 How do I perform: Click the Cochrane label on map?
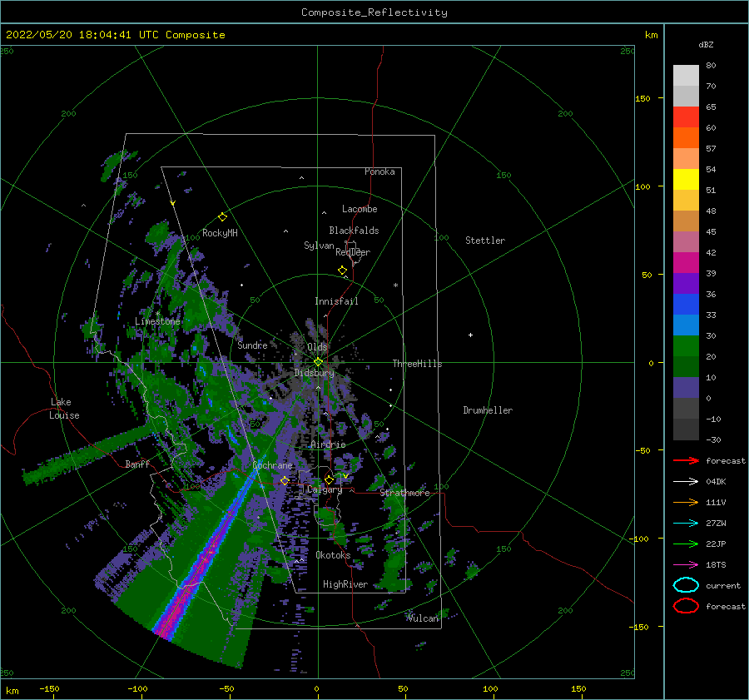click(x=272, y=465)
